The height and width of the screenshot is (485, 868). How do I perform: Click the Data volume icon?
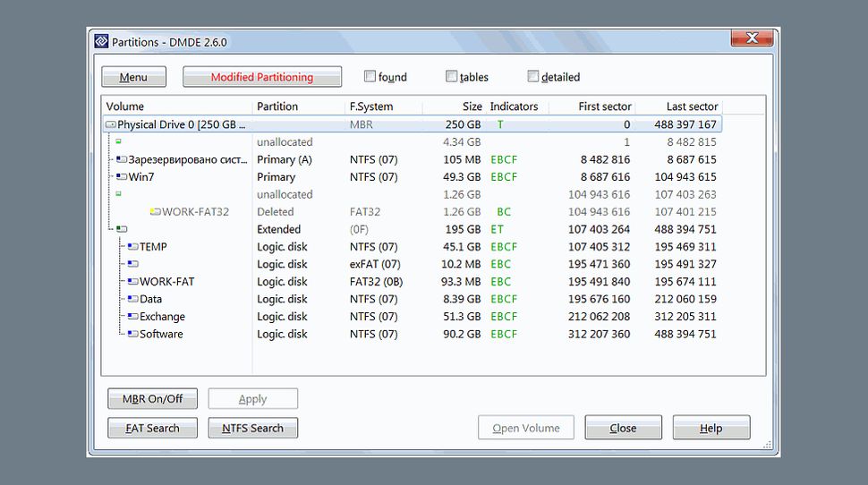132,299
